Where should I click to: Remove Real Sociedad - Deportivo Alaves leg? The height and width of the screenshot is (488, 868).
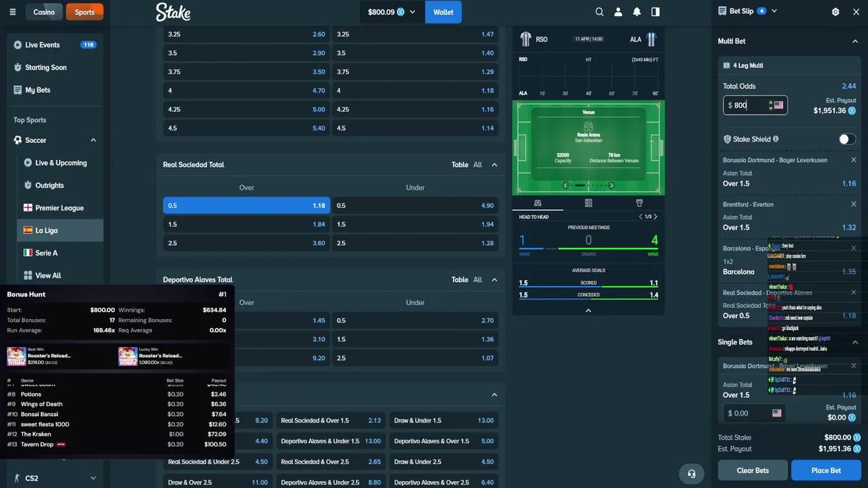pos(854,293)
